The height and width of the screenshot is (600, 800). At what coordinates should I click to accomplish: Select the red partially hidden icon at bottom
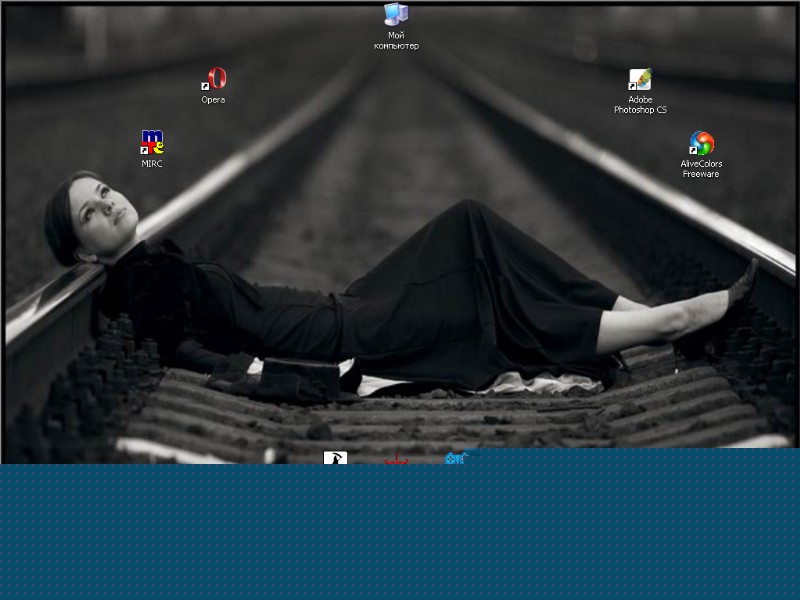397,460
